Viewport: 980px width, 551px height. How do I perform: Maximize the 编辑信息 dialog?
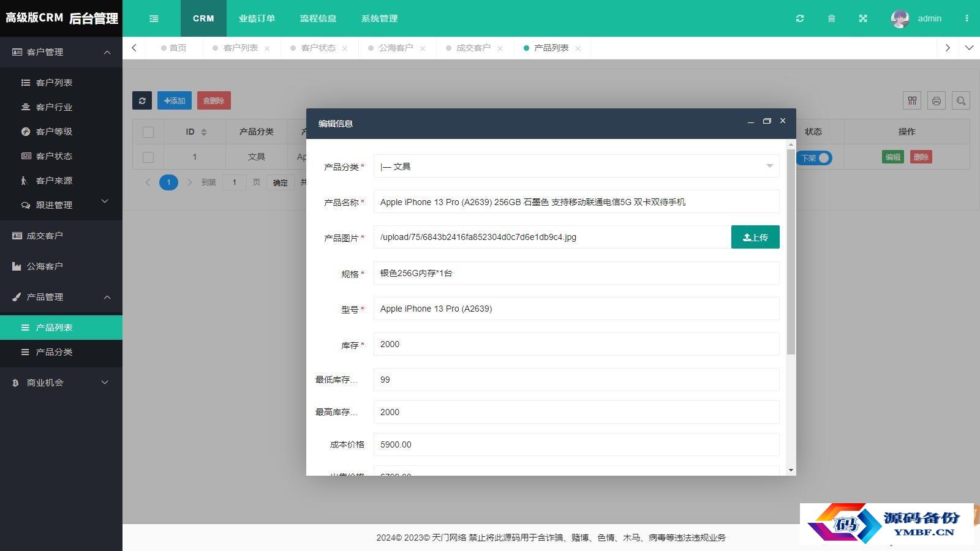tap(767, 121)
